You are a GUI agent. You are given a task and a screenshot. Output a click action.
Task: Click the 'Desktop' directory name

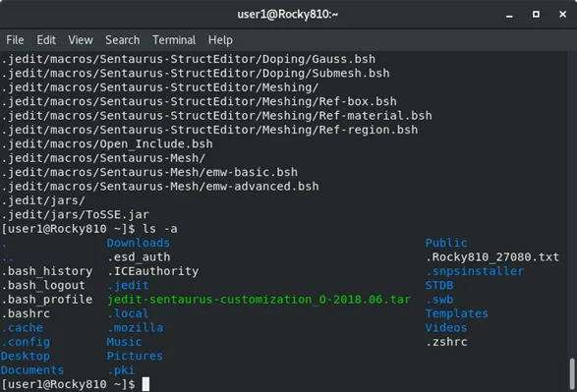click(x=26, y=356)
